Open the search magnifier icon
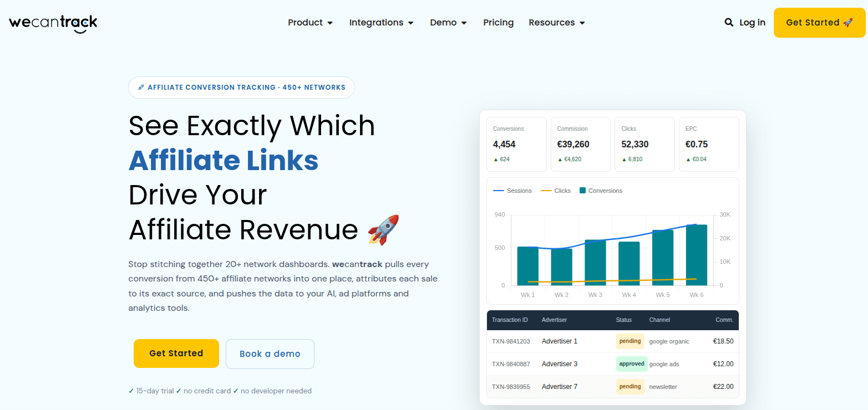Screen dimensions: 868x410 click(729, 23)
